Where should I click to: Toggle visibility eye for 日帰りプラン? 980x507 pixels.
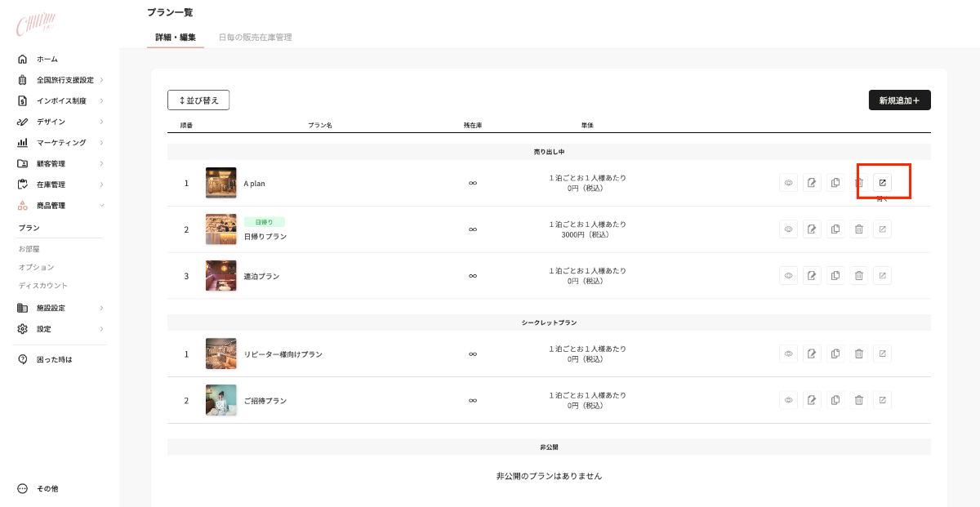[789, 229]
